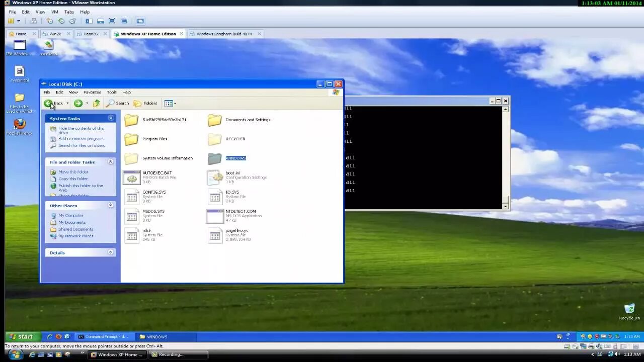
Task: Click VMware take snapshot icon
Action: pos(50,21)
